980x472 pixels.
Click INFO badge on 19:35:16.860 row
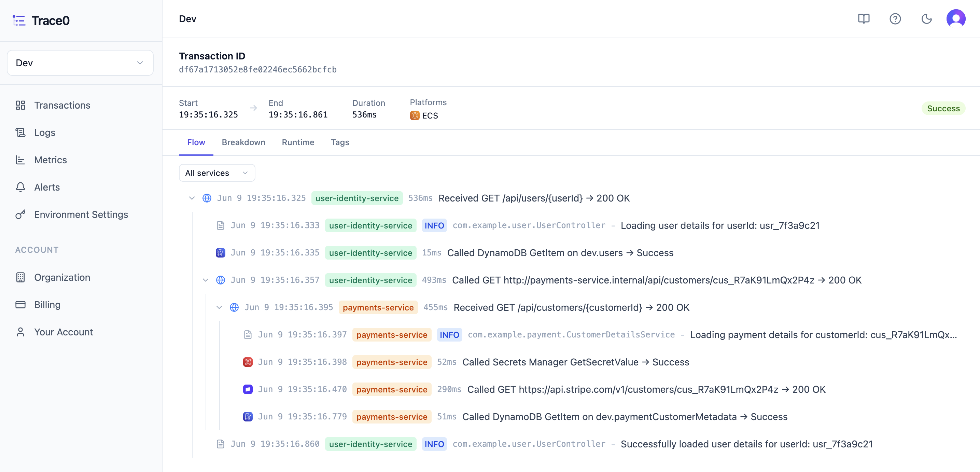(434, 444)
